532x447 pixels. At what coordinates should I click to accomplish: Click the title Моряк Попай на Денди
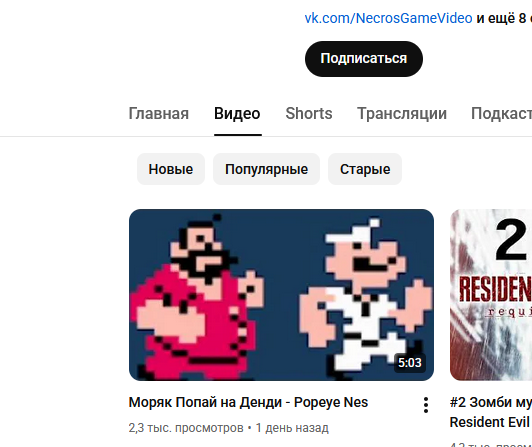(x=205, y=403)
